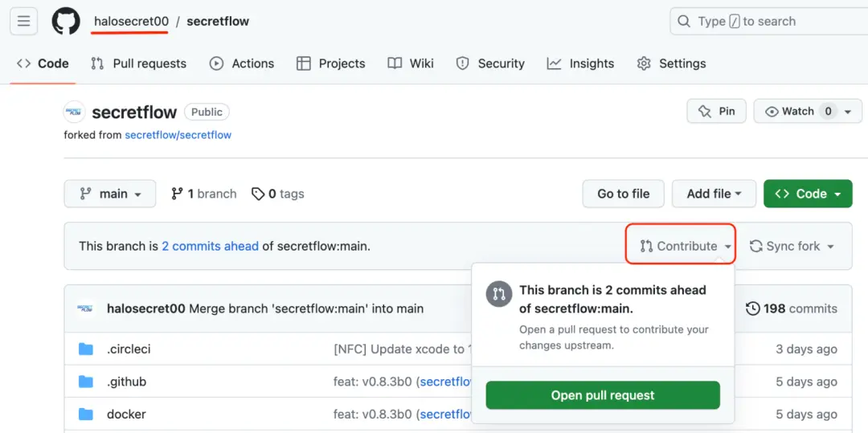Click the pull request icon in the Contribute popup
The width and height of the screenshot is (868, 433).
[498, 294]
